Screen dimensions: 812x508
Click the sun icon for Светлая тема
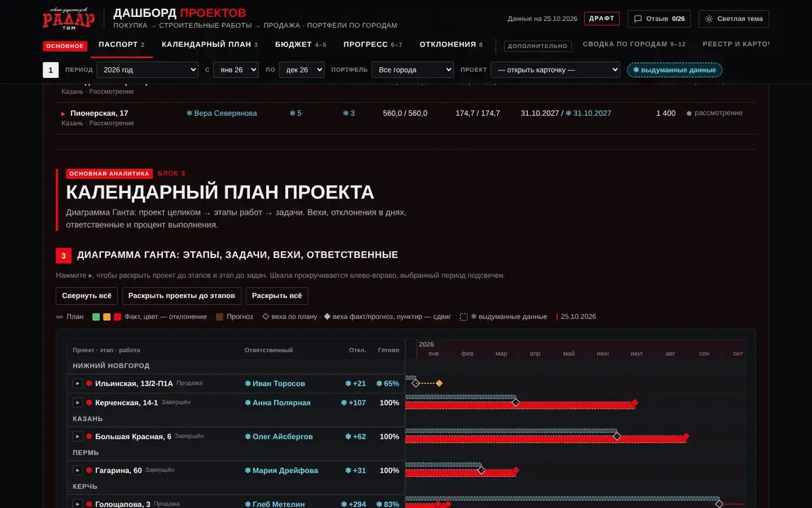[709, 19]
